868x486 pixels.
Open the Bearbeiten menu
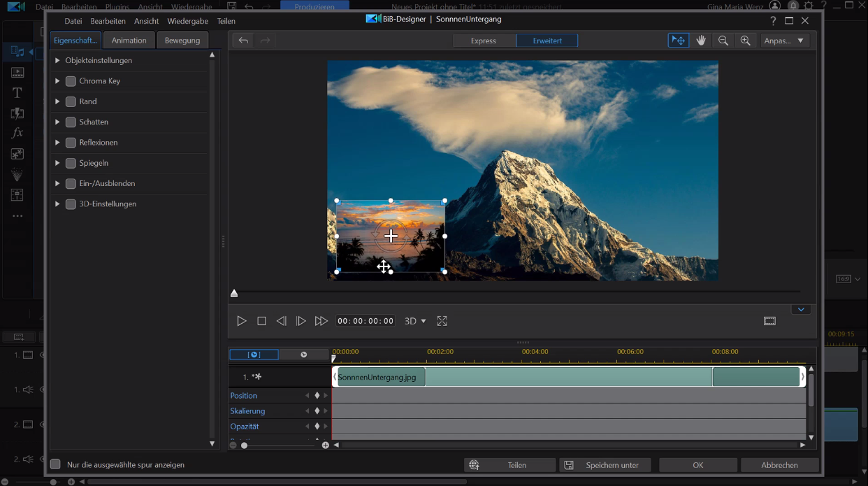(108, 21)
